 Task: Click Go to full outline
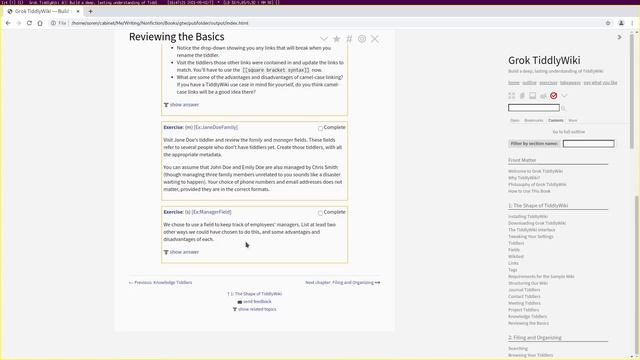(569, 132)
